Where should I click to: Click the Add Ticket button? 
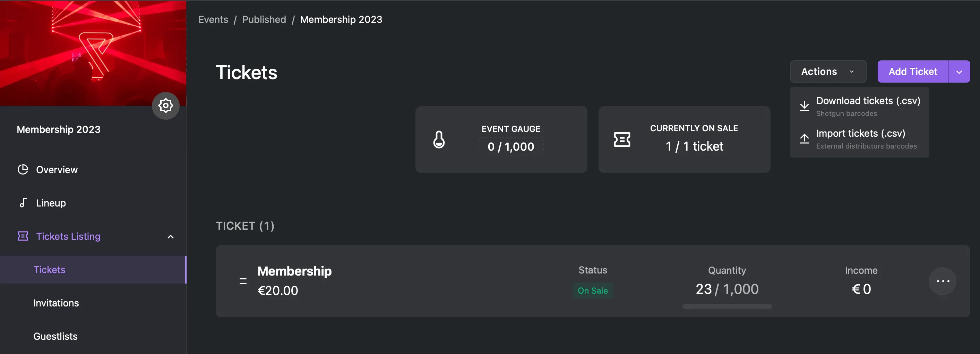click(x=913, y=71)
